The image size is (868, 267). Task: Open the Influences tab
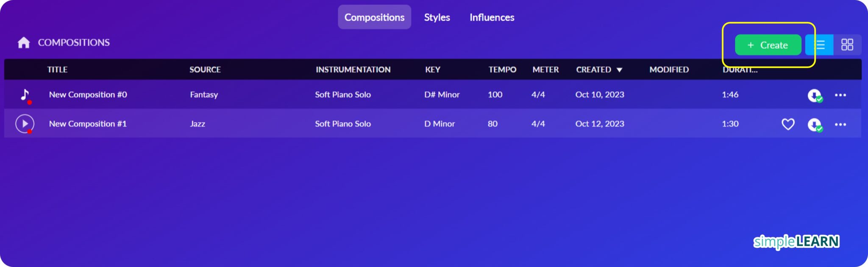point(492,17)
